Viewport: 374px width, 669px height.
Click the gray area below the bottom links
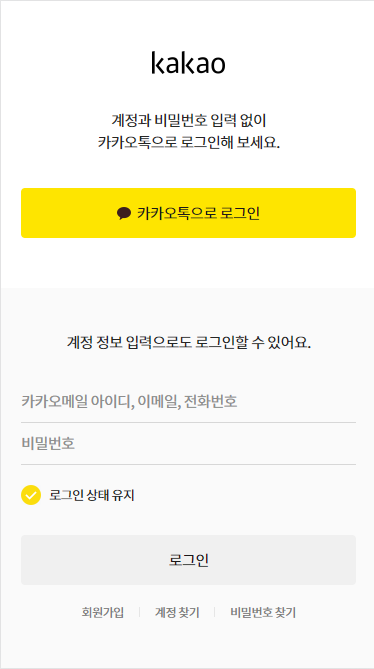(188, 644)
